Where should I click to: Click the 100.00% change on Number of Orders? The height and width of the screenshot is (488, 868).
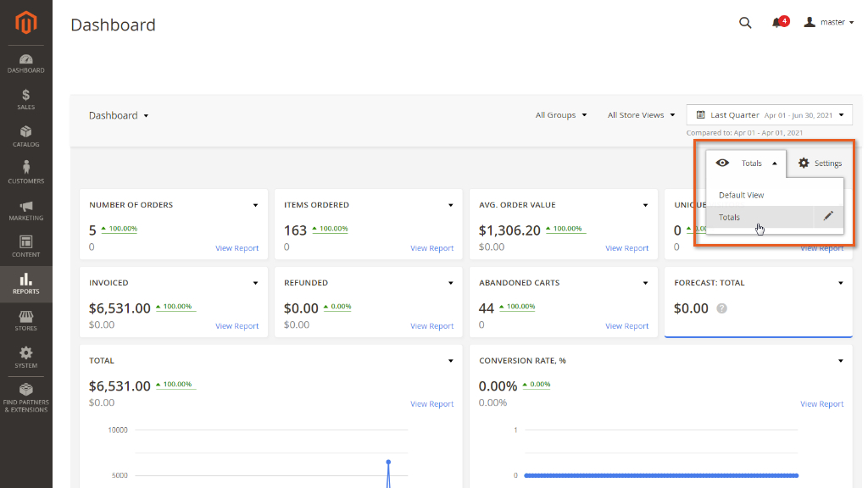click(x=119, y=229)
